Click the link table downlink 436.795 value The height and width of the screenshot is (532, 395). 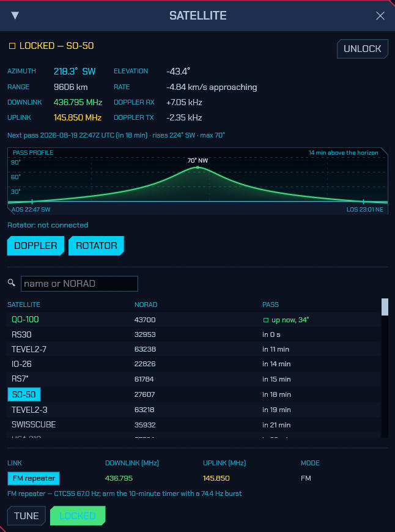click(x=119, y=478)
